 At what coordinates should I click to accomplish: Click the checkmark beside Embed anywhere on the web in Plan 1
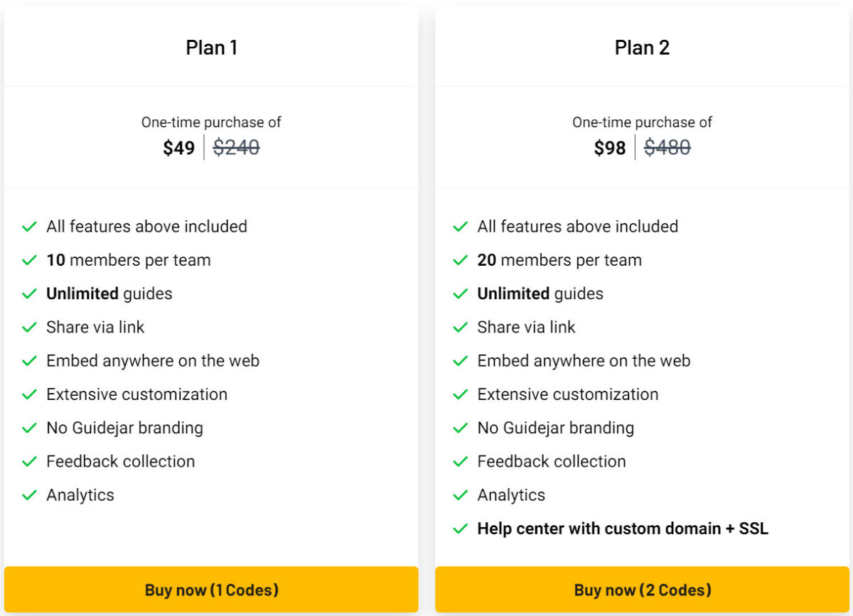(x=29, y=361)
